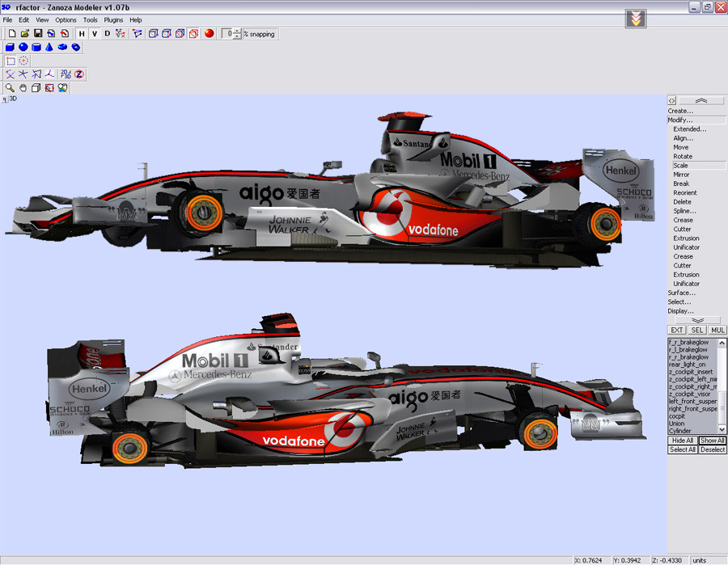This screenshot has width=728, height=565.
Task: Click the blue-red hatched cube icon
Action: tap(180, 33)
